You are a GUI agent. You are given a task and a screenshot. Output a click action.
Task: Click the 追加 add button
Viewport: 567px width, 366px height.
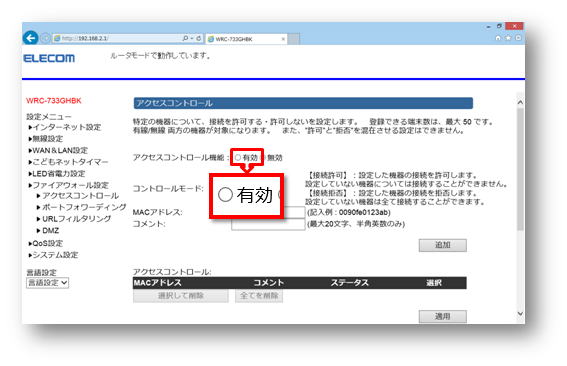pos(443,245)
